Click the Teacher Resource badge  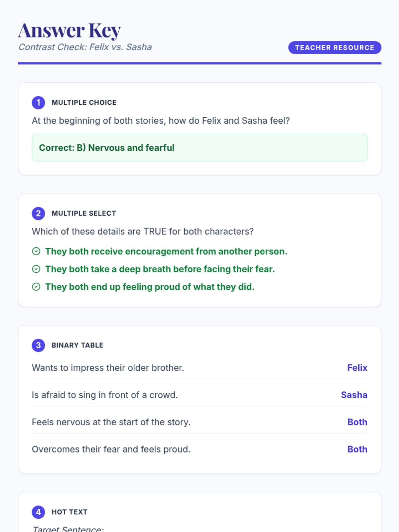334,48
